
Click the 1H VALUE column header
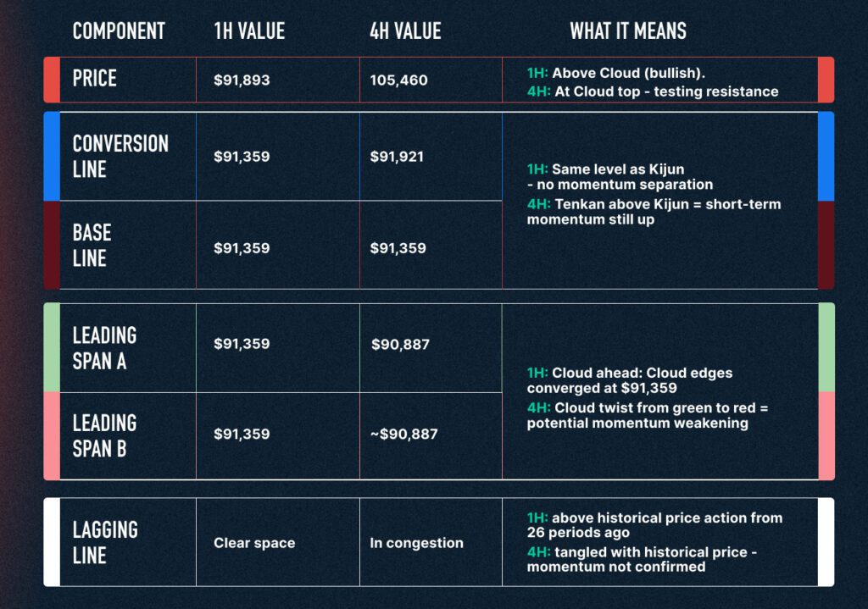(x=249, y=32)
